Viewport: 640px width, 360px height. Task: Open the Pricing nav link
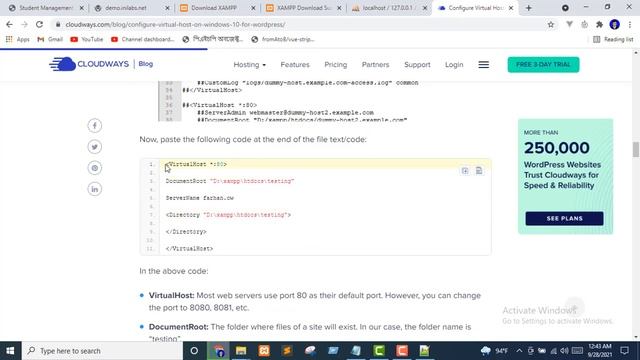click(336, 64)
